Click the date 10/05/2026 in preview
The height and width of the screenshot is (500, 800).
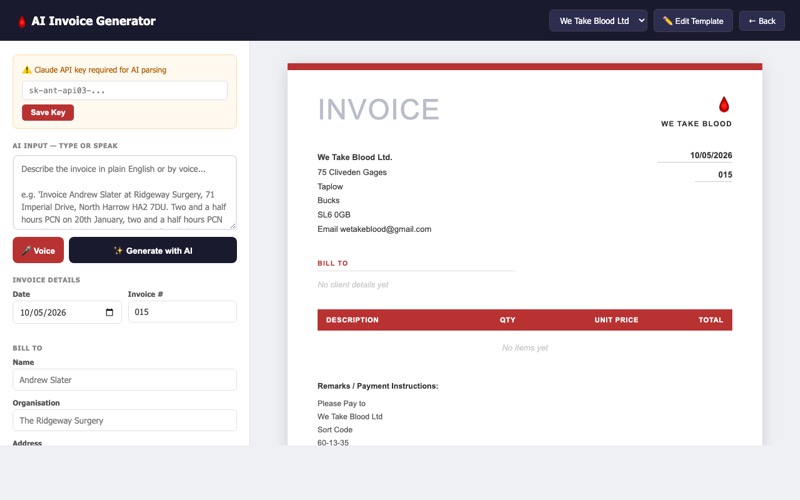[x=711, y=155]
